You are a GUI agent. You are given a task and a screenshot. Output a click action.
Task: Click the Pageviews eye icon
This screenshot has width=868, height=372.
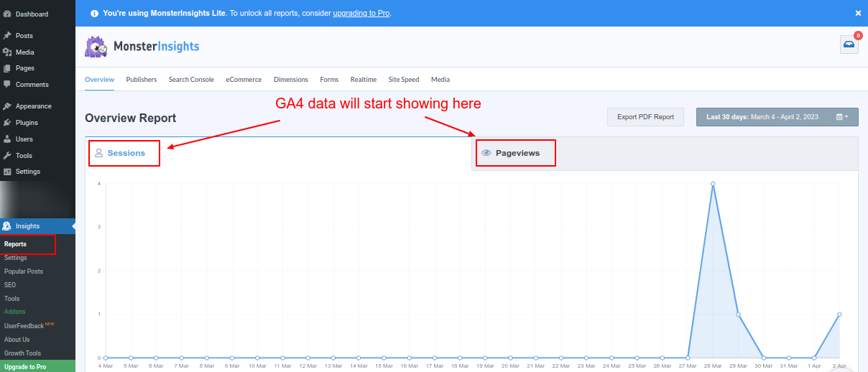486,153
